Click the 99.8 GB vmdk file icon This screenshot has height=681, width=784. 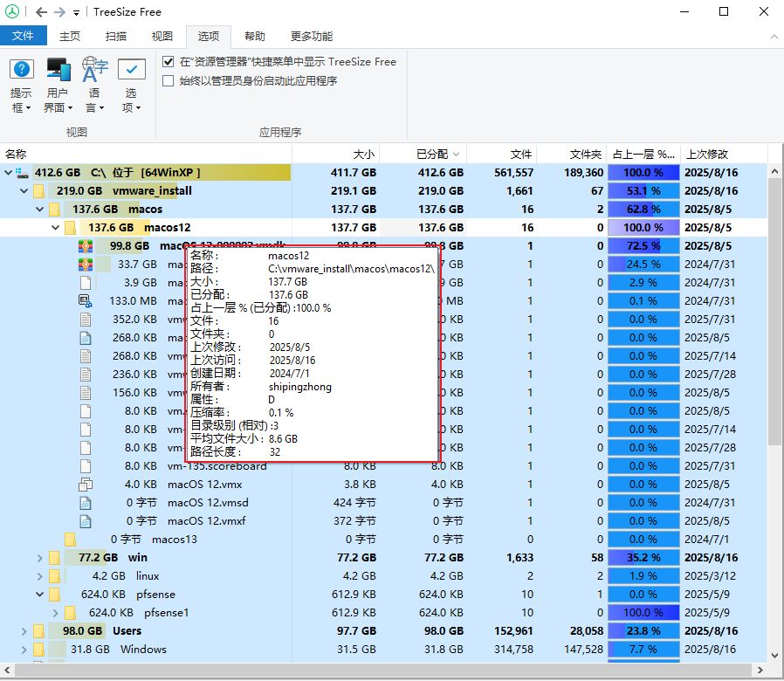pos(86,246)
